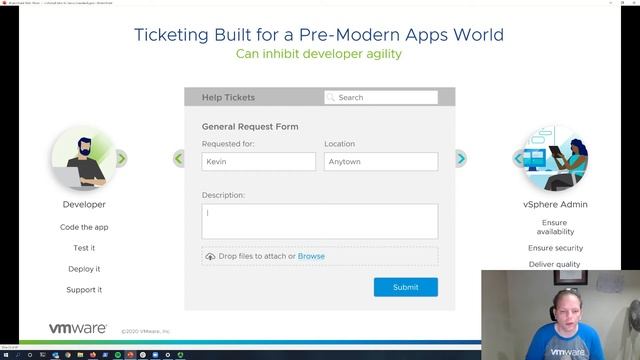Image resolution: width=640 pixels, height=360 pixels.
Task: Click the 'General Request Form' heading
Action: click(250, 127)
